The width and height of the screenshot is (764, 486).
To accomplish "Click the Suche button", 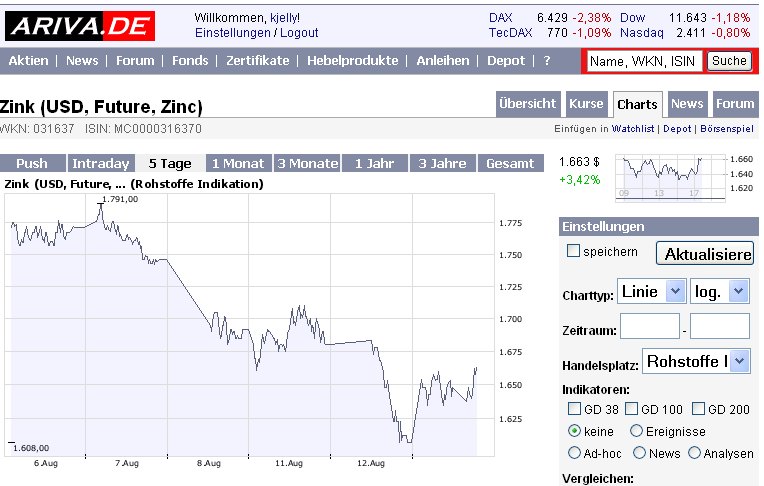I will (x=729, y=61).
